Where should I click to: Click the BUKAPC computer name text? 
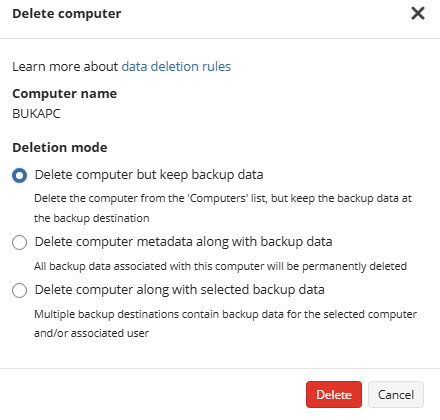36,114
